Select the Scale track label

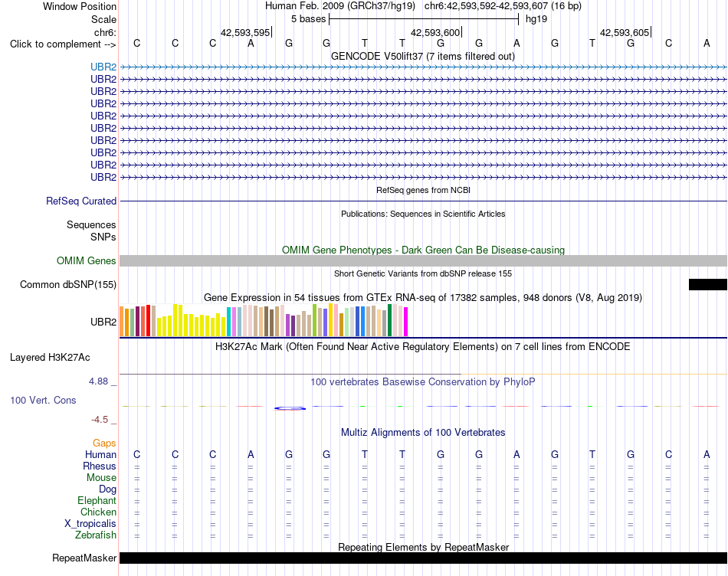(x=103, y=19)
